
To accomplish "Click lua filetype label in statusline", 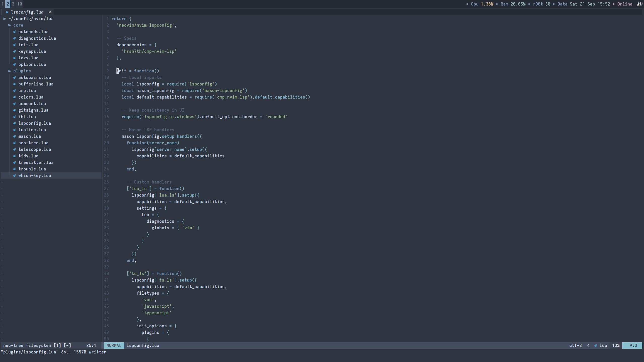I will coord(603,345).
